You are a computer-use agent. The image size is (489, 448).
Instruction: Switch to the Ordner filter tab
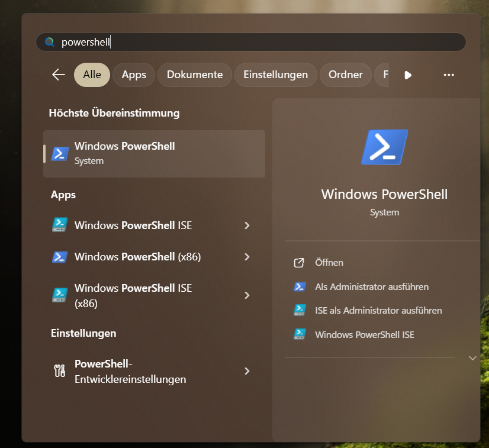[x=346, y=75]
